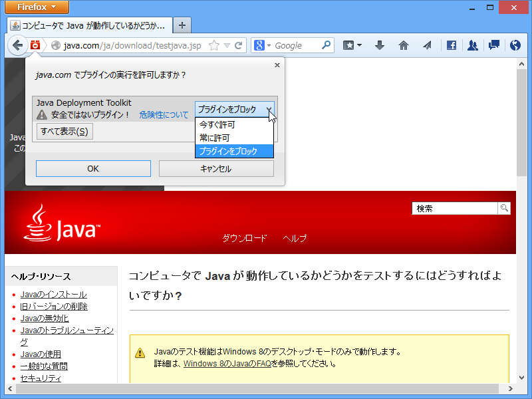Image resolution: width=532 pixels, height=399 pixels.
Task: Reload the page with the refresh icon
Action: [x=239, y=45]
